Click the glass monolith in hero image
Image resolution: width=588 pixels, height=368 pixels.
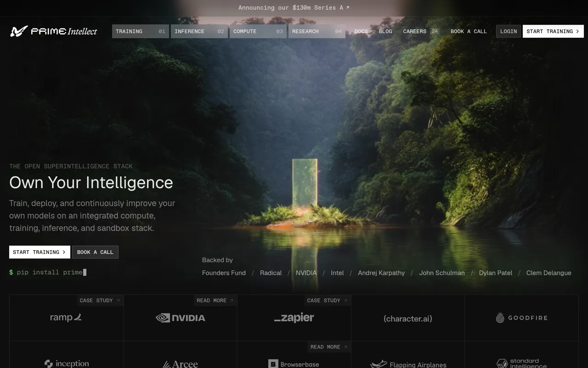[x=305, y=184]
